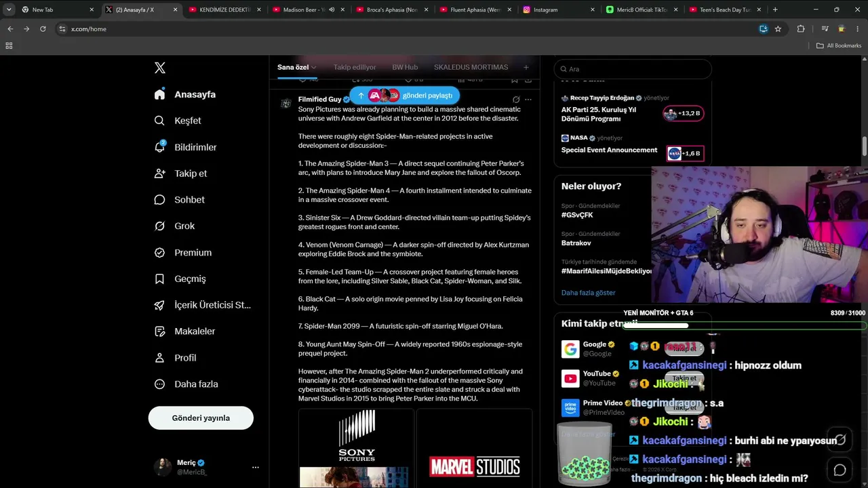Open the #GSvÇFK trending topic
The width and height of the screenshot is (868, 488).
point(577,215)
